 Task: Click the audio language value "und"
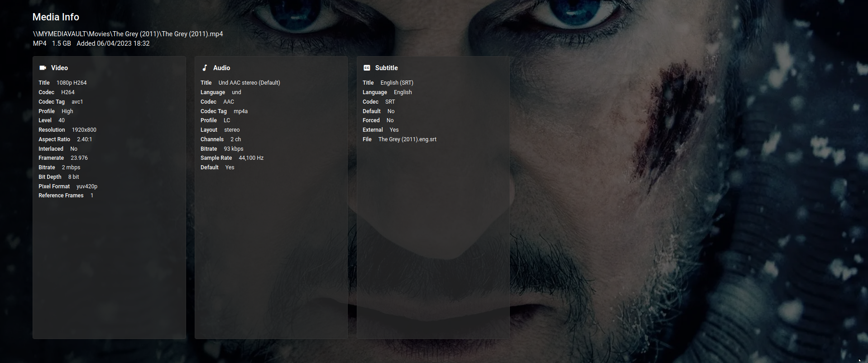click(237, 92)
